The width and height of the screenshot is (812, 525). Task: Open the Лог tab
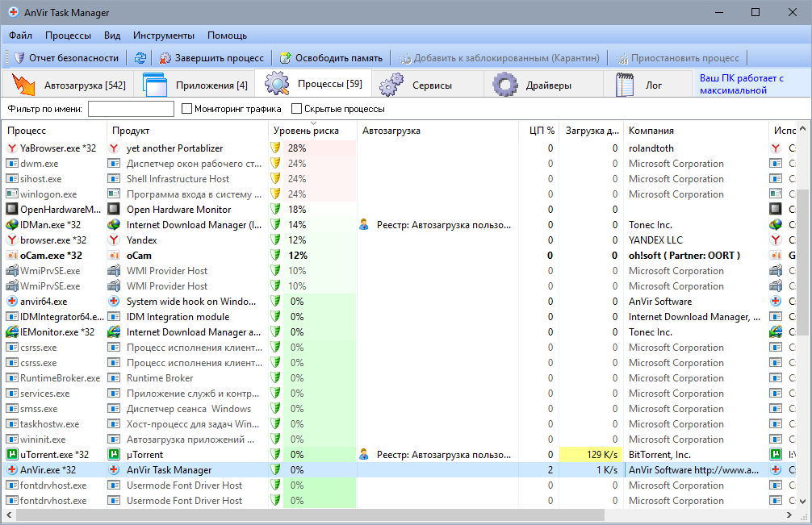pos(647,85)
